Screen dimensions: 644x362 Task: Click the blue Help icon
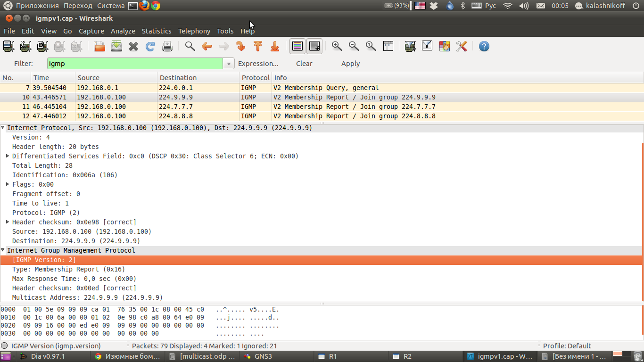pyautogui.click(x=484, y=46)
